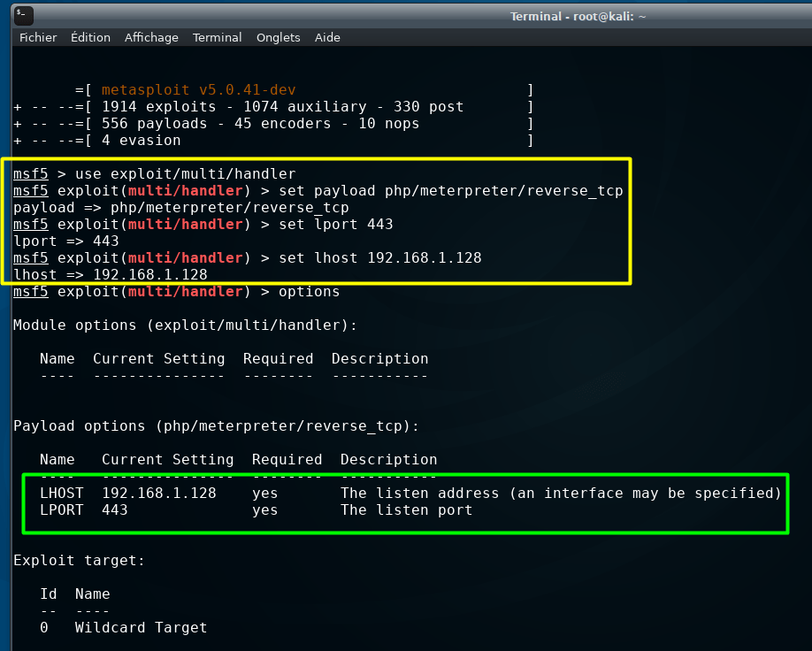Click 'Current Setting' header under Payload options
Screen dimensions: 812x651
168,459
